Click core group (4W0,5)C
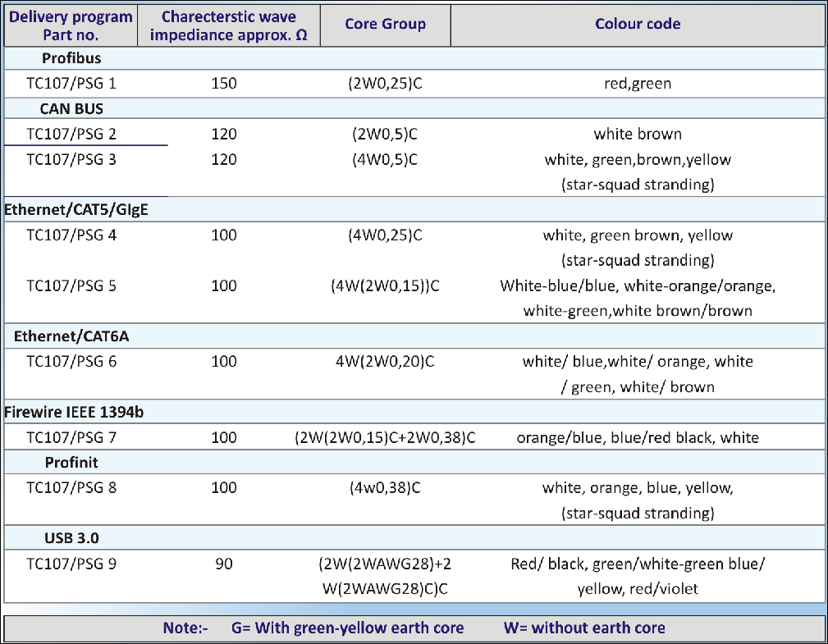Screen dimensions: 828x644 (x=385, y=159)
